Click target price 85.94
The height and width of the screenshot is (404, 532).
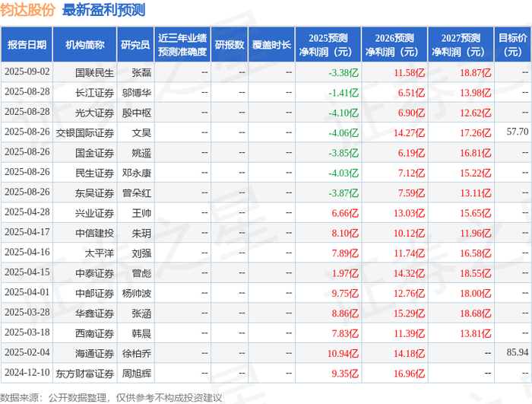[x=518, y=352]
